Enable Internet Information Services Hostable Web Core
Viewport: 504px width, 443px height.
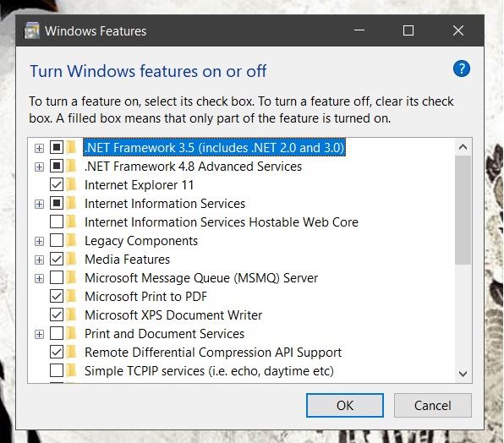[57, 221]
